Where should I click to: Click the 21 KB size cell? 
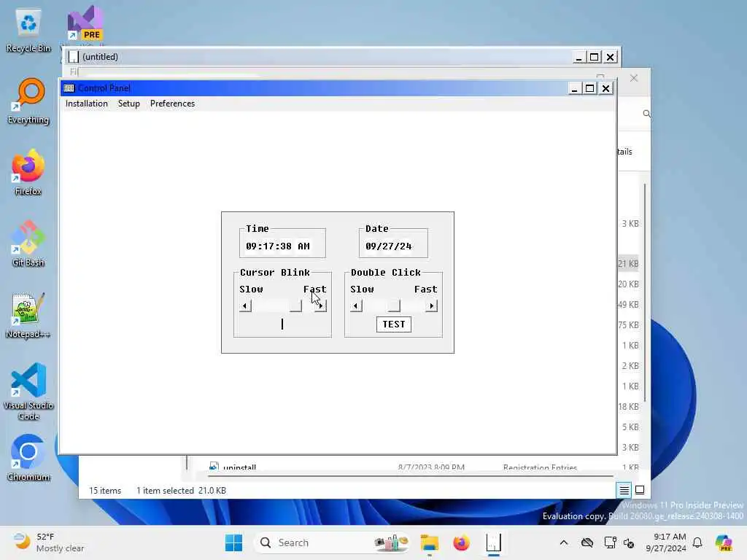[628, 264]
